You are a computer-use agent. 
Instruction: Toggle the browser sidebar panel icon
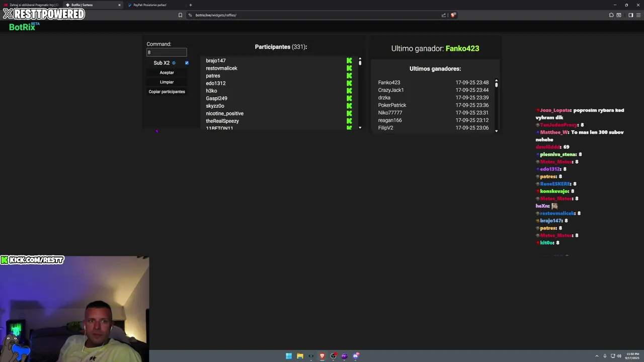(x=630, y=15)
